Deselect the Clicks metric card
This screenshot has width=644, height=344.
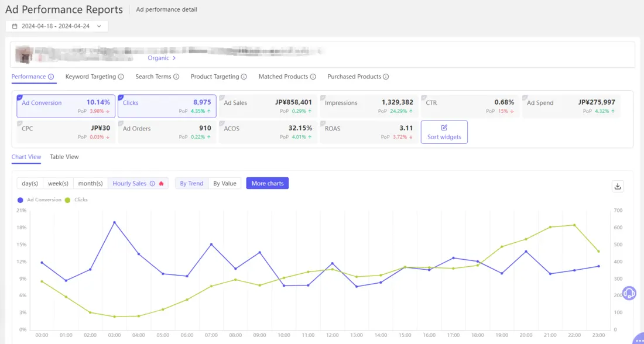pos(167,106)
